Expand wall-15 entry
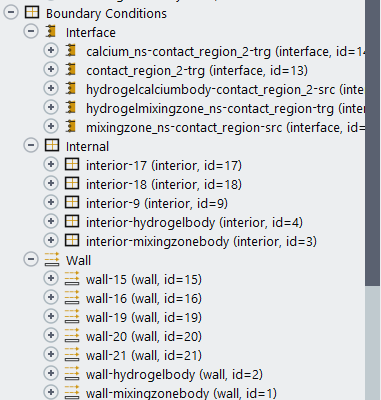The width and height of the screenshot is (381, 400). coord(51,279)
